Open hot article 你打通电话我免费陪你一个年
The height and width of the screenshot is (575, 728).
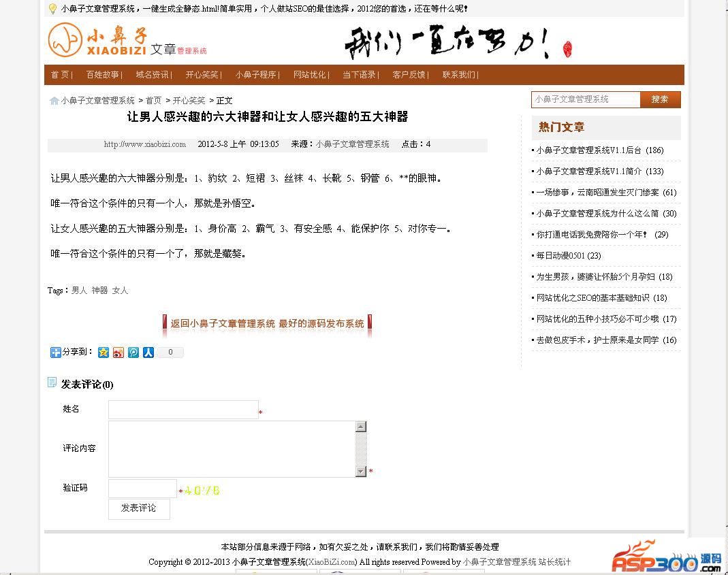592,235
